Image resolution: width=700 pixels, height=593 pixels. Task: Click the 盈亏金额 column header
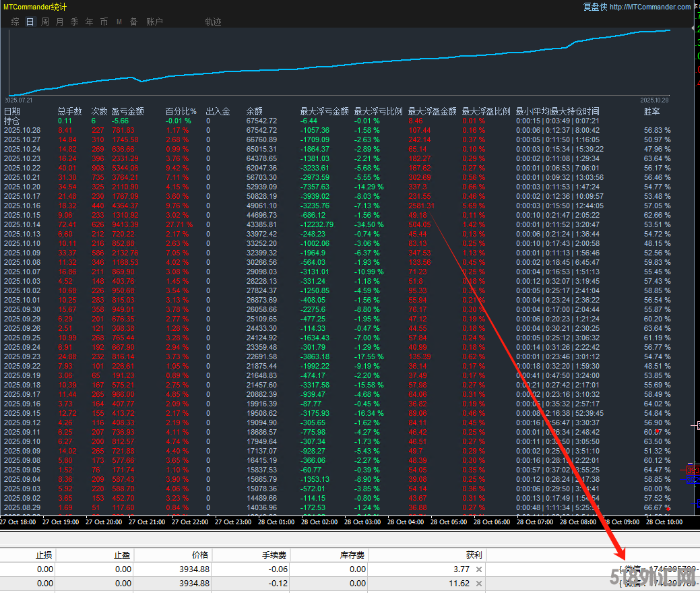127,111
